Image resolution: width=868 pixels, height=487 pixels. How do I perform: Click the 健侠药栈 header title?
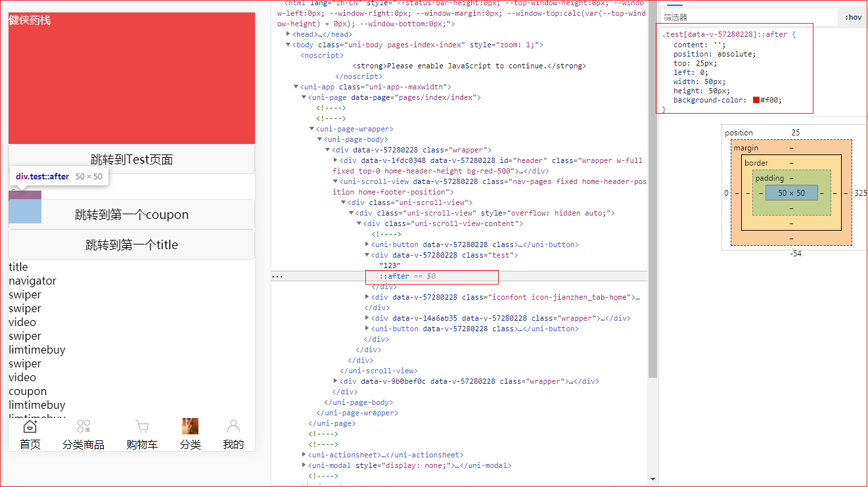pyautogui.click(x=30, y=20)
